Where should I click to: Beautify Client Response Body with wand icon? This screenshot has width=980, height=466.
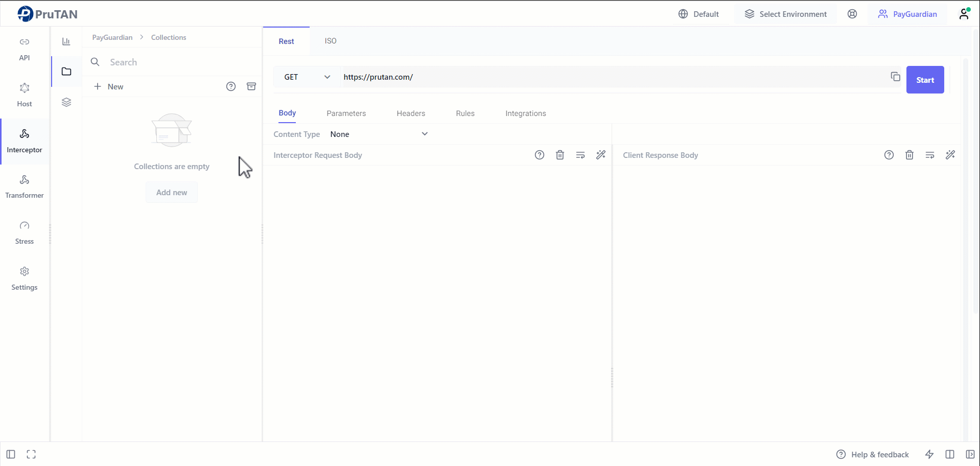(950, 155)
